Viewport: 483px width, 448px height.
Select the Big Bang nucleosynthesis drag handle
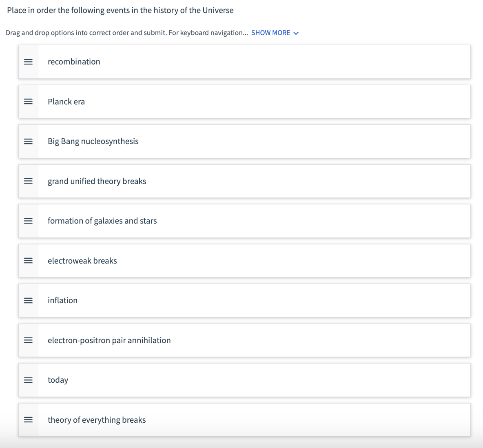pyautogui.click(x=28, y=142)
